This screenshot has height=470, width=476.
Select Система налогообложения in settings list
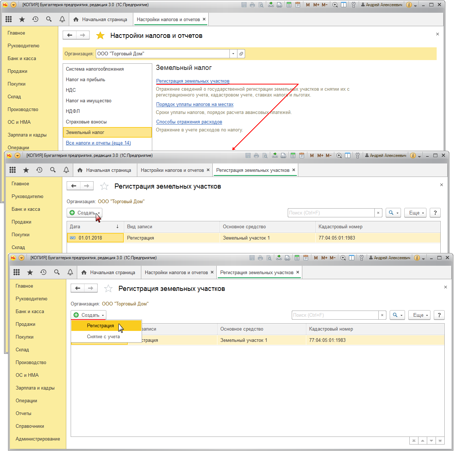coord(107,69)
